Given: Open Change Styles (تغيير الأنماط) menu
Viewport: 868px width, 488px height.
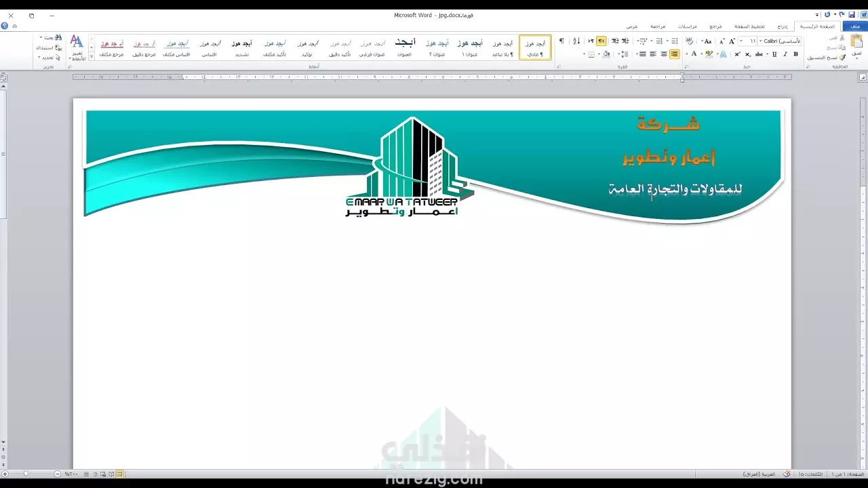Looking at the screenshot, I should 77,47.
